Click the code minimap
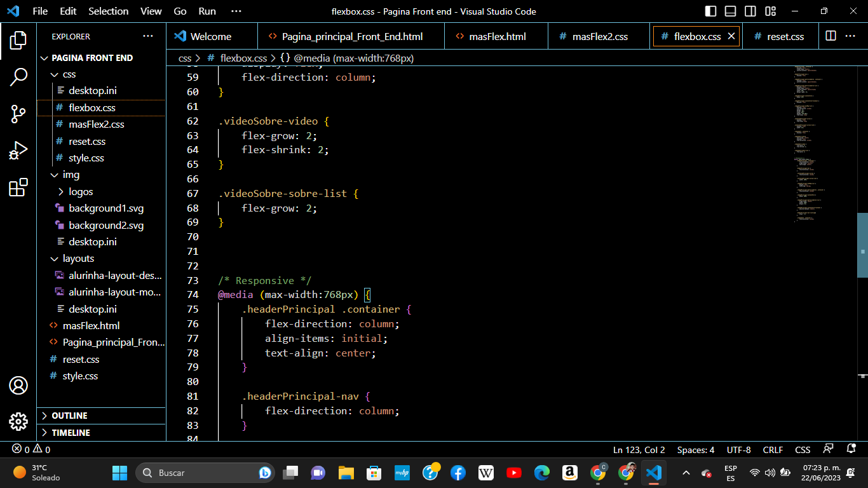The height and width of the screenshot is (488, 868). [824, 143]
